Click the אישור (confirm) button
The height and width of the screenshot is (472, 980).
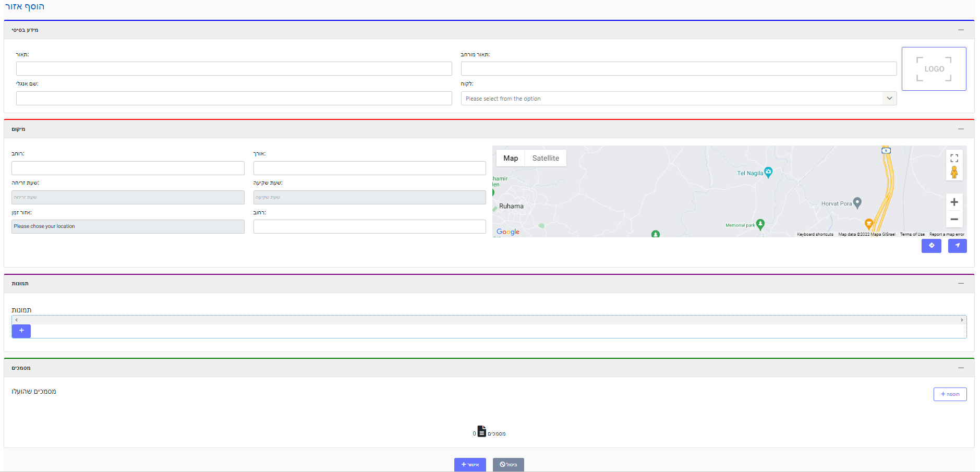(x=470, y=464)
